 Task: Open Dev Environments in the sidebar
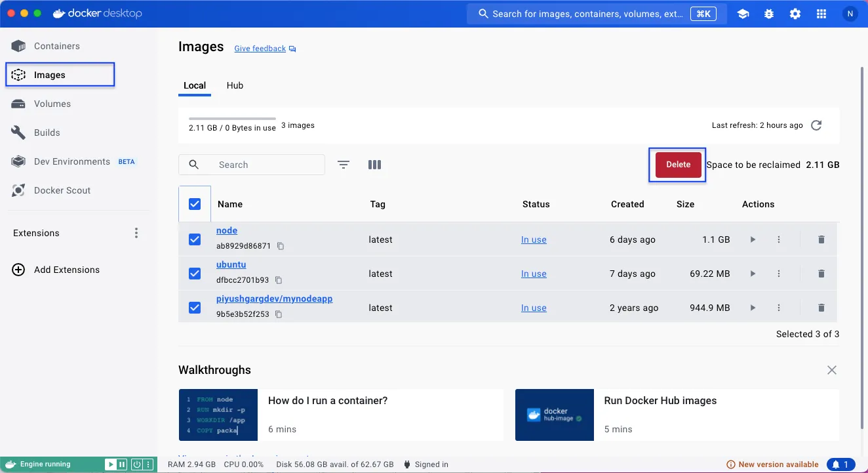[x=72, y=161]
